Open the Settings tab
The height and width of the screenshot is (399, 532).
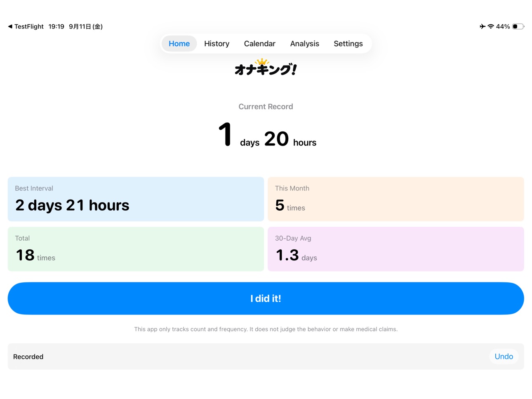348,44
